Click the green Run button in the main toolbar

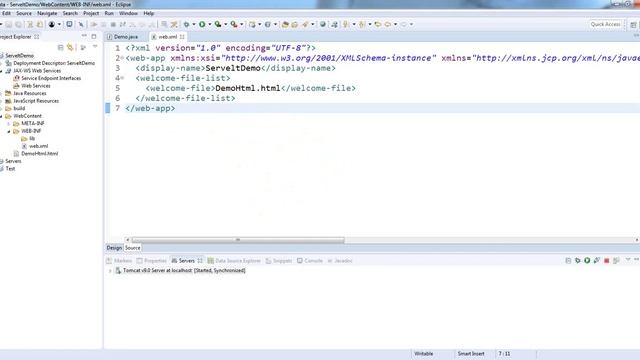pos(202,24)
